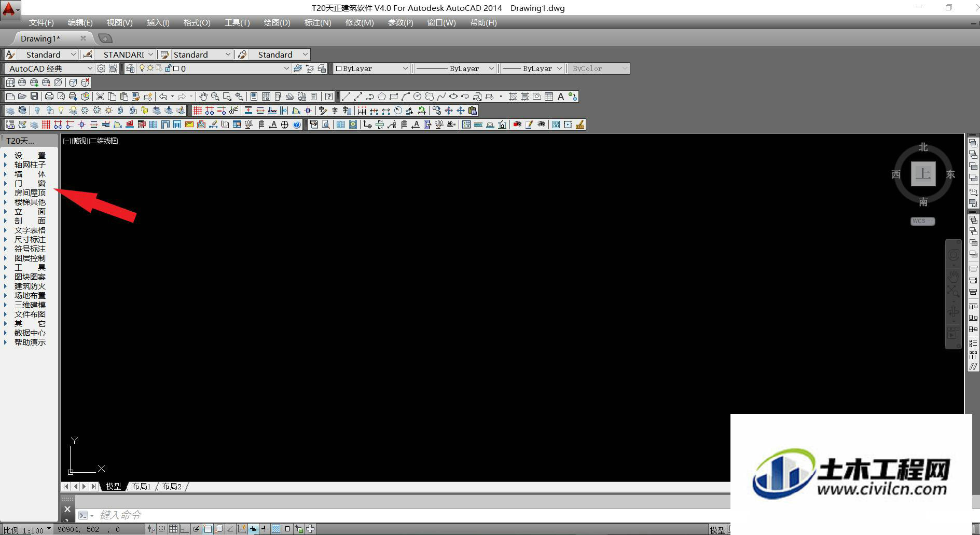This screenshot has width=980, height=535.
Task: Click the WCS coordinate system button
Action: pos(922,221)
